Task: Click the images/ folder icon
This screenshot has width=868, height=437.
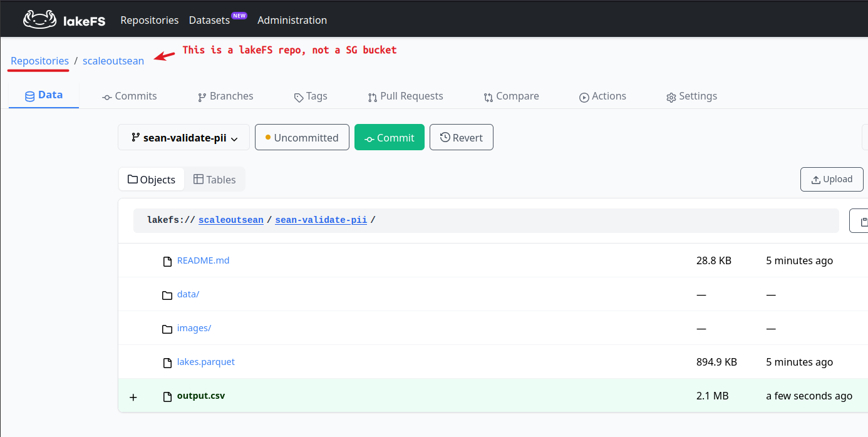Action: [x=167, y=329]
